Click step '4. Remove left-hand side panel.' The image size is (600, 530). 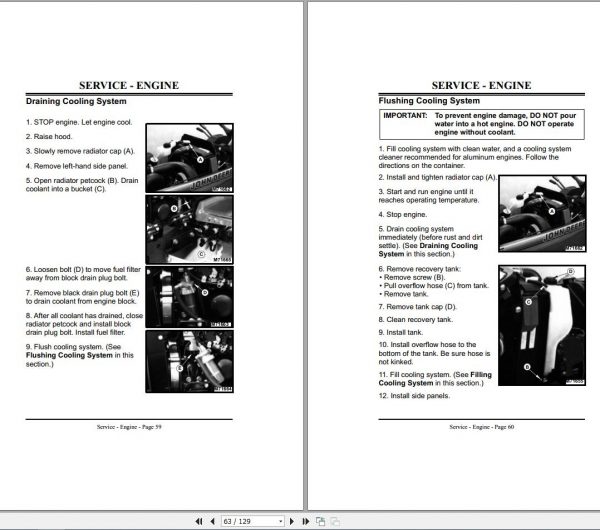pos(77,166)
